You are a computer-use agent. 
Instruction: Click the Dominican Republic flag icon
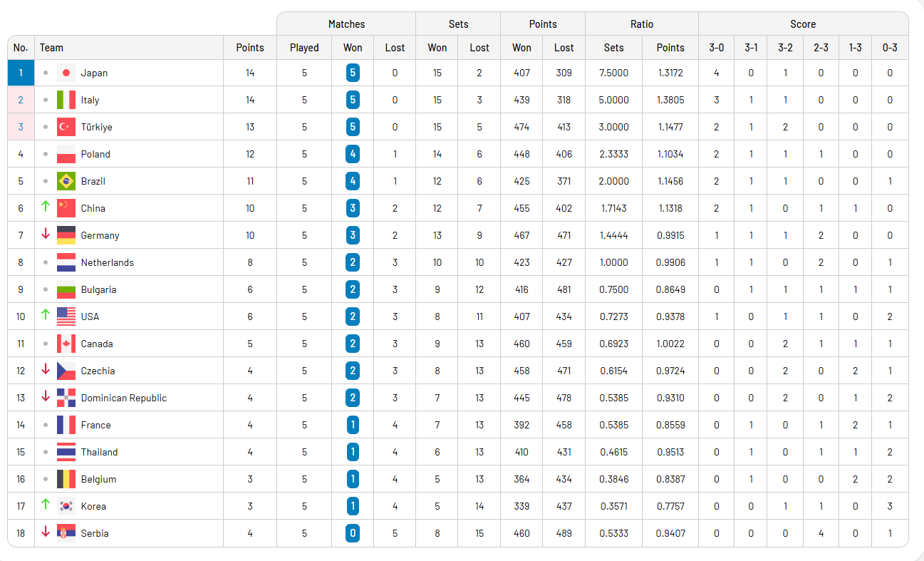pos(66,398)
